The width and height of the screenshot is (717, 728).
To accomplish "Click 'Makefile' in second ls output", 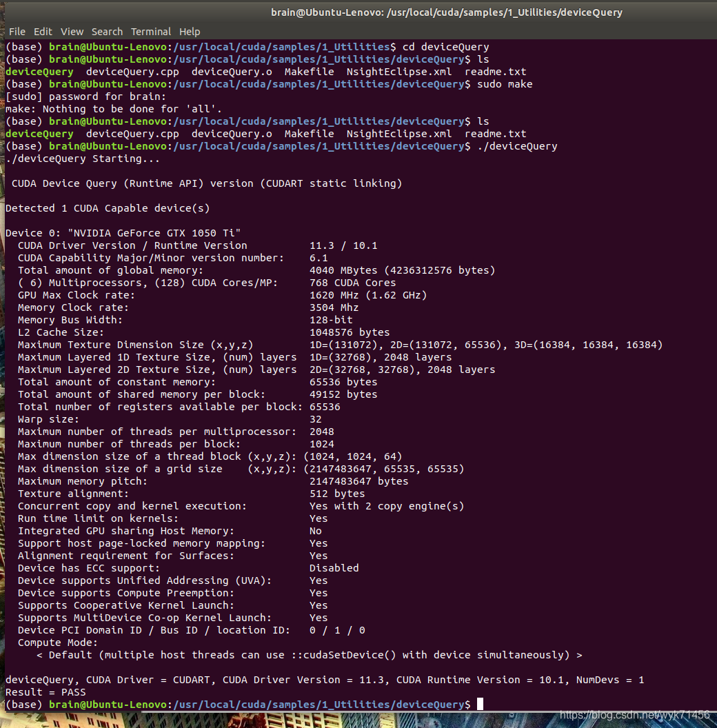I will click(309, 134).
